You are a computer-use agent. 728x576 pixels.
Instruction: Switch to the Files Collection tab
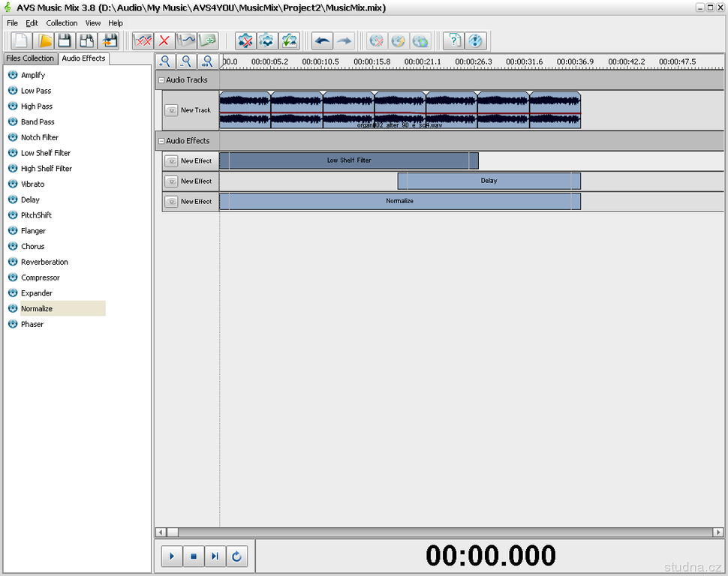pyautogui.click(x=30, y=58)
